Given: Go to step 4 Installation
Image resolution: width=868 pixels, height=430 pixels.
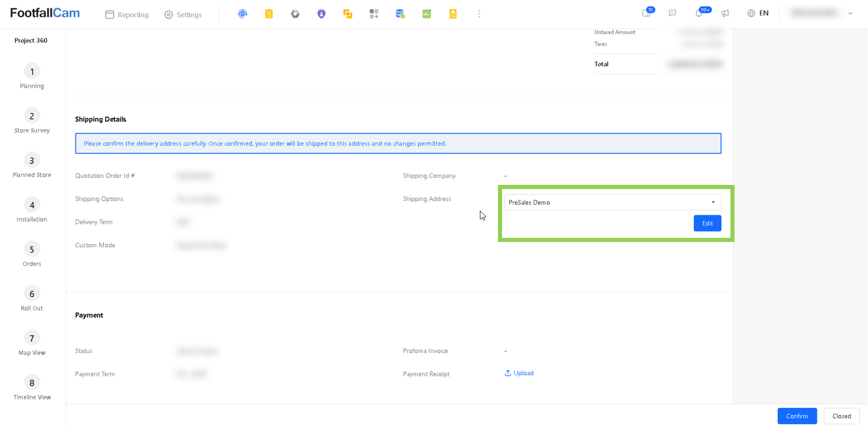Looking at the screenshot, I should [32, 210].
